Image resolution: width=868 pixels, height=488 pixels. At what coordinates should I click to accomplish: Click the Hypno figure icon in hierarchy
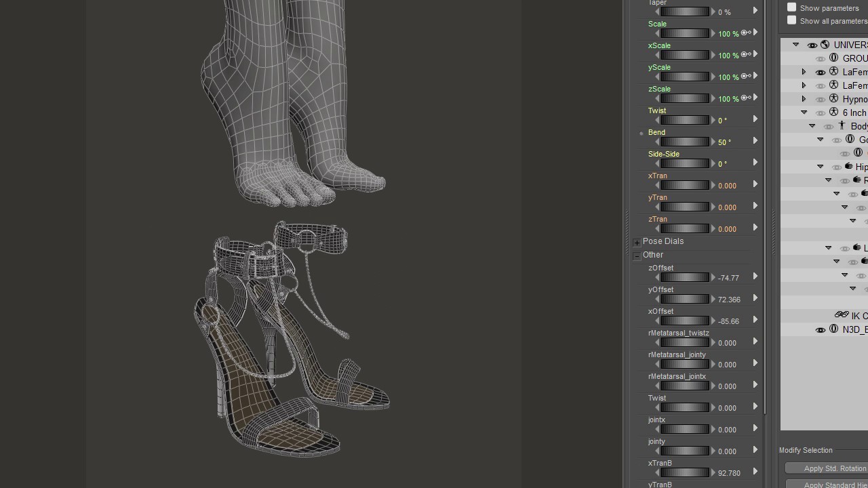pos(833,99)
